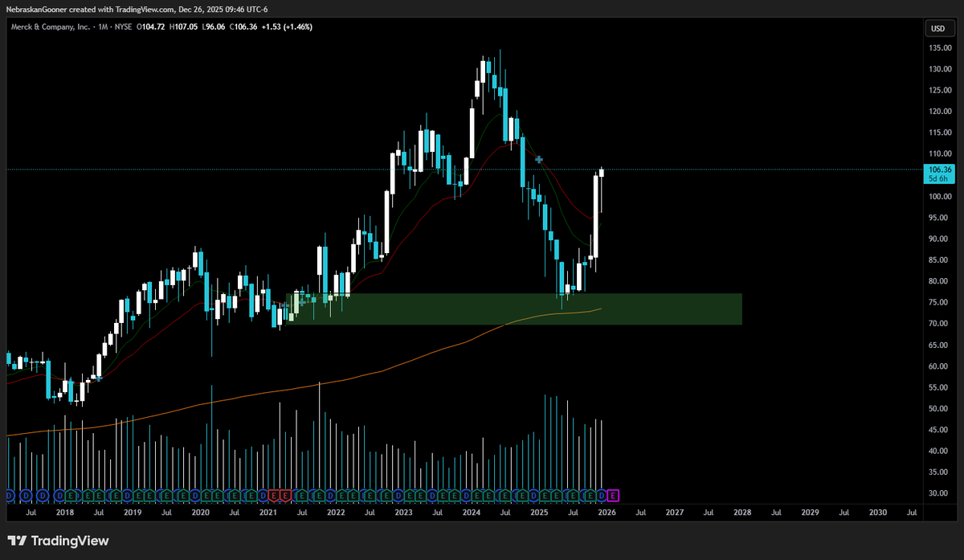The image size is (964, 560).
Task: Click the 70.00 price axis label
Action: pos(940,324)
